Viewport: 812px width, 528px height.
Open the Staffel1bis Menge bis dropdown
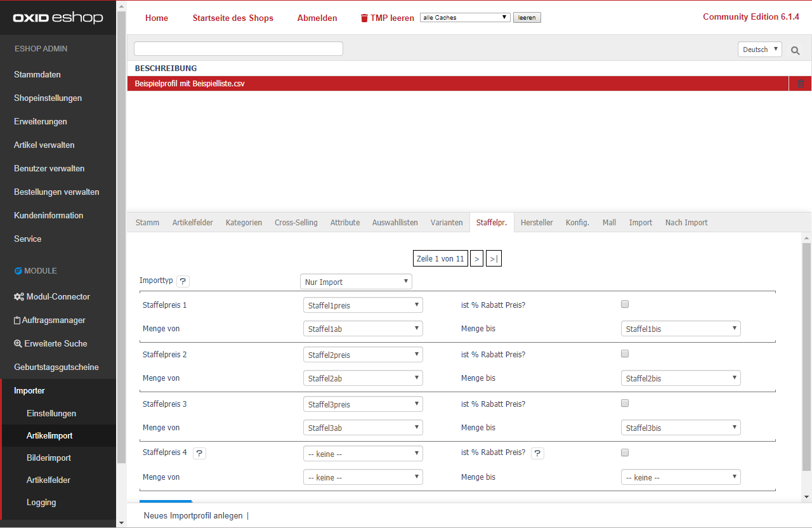pyautogui.click(x=680, y=329)
